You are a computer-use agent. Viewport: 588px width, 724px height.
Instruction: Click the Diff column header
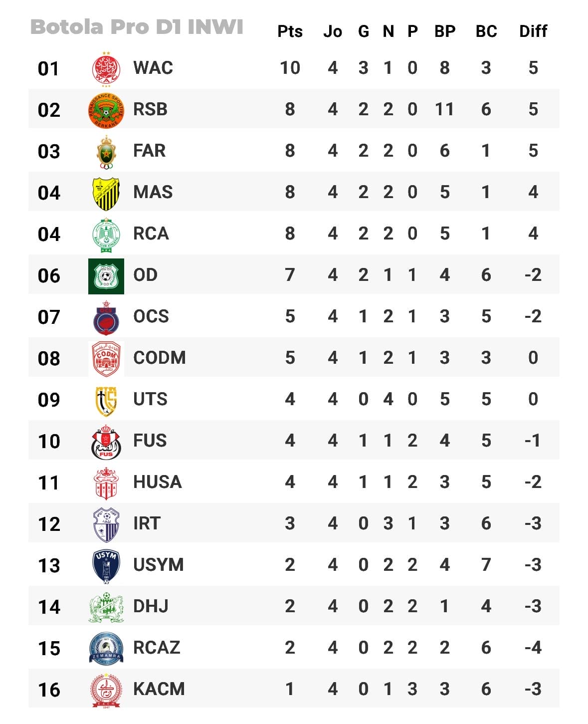(533, 31)
